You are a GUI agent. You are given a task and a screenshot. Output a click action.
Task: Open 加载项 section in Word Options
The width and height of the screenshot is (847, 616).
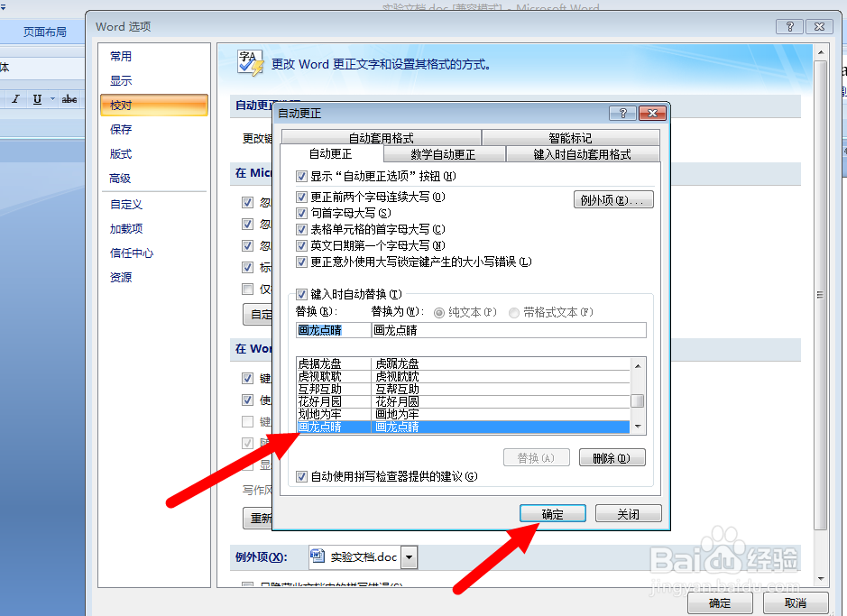(126, 228)
